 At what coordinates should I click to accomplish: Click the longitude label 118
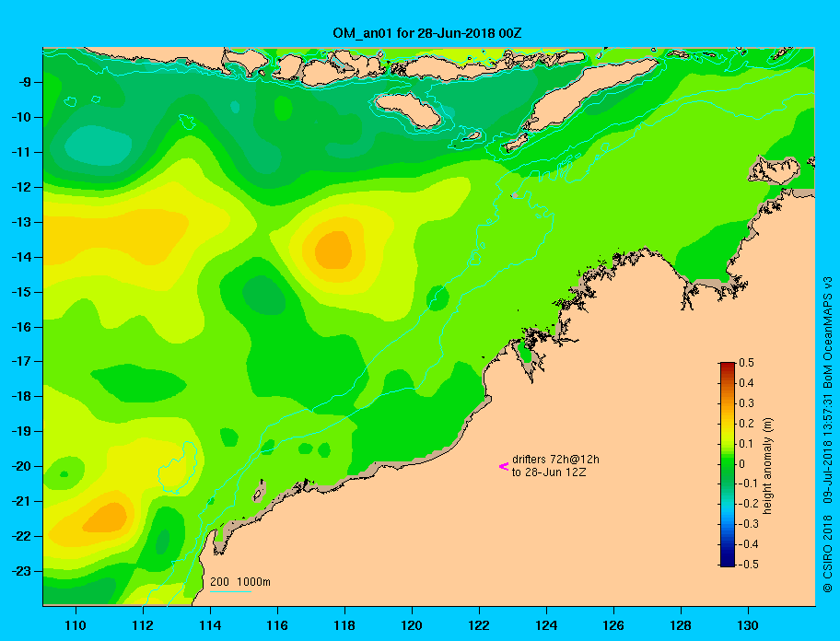tap(344, 625)
